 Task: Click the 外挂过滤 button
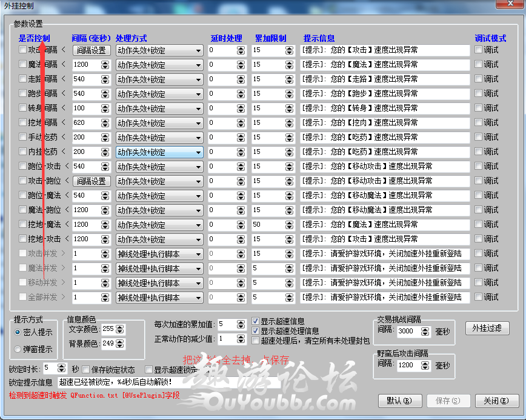[487, 328]
